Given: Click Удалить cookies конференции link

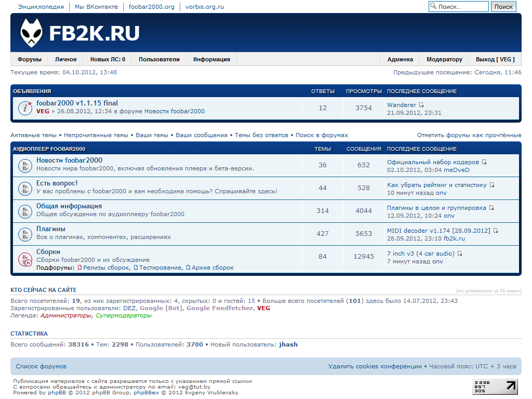Looking at the screenshot, I should coord(375,366).
